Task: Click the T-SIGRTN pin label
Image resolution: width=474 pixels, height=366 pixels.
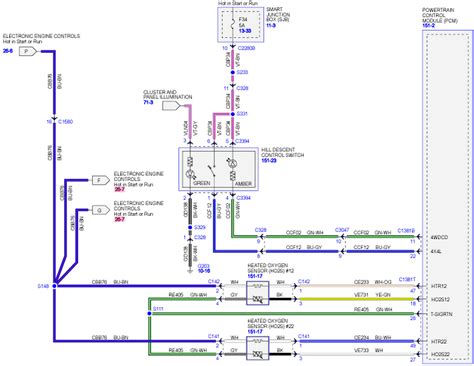Action: point(441,314)
